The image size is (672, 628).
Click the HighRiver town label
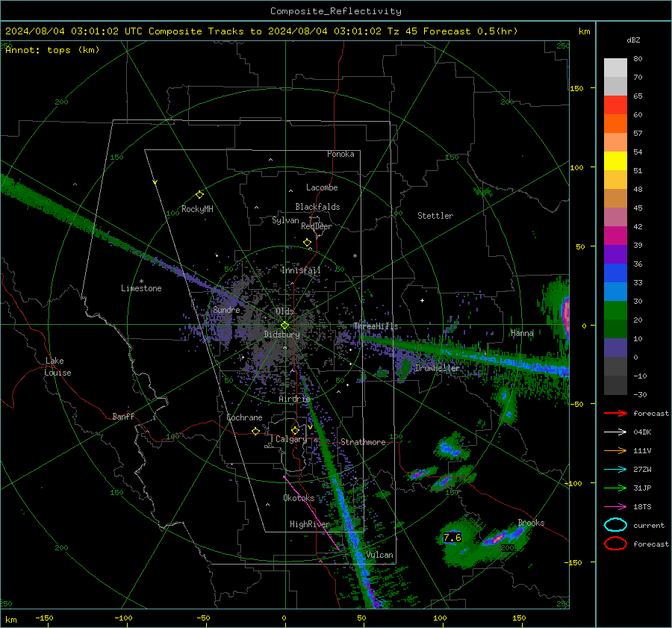[309, 524]
